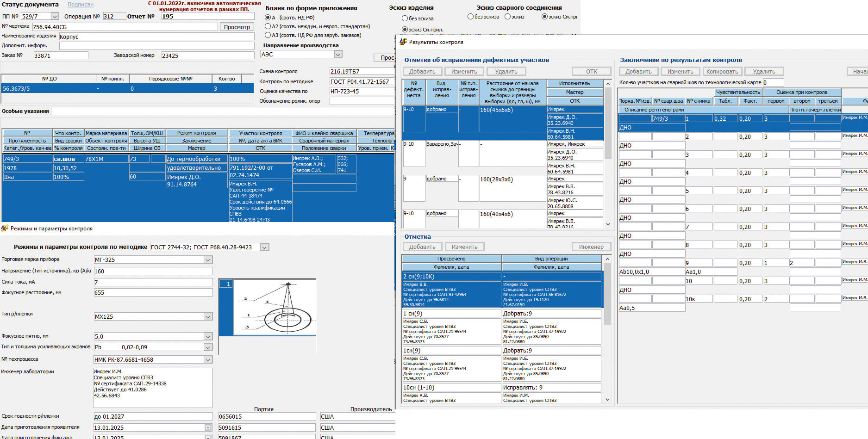
Task: Click the Режимы и параметры контроля icon
Action: [x=5, y=229]
